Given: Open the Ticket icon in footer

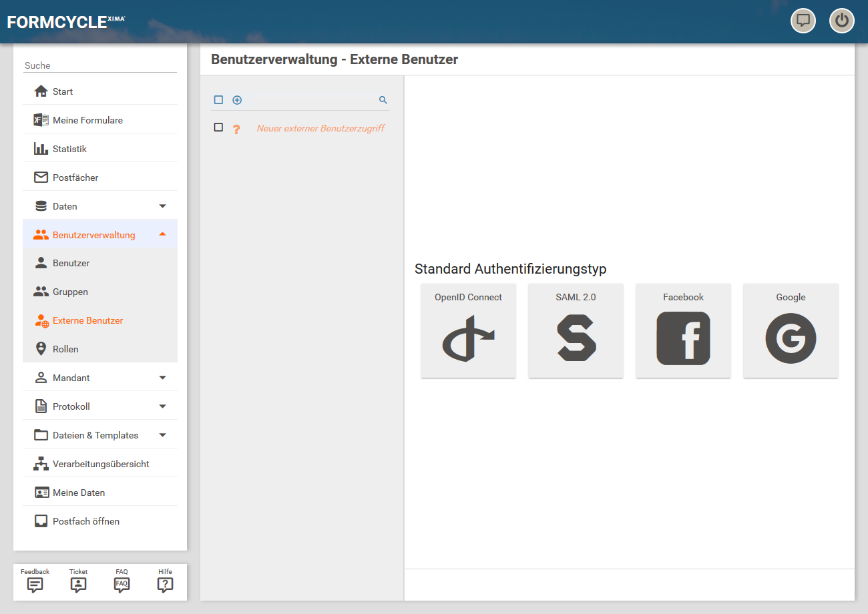Looking at the screenshot, I should pos(78,585).
